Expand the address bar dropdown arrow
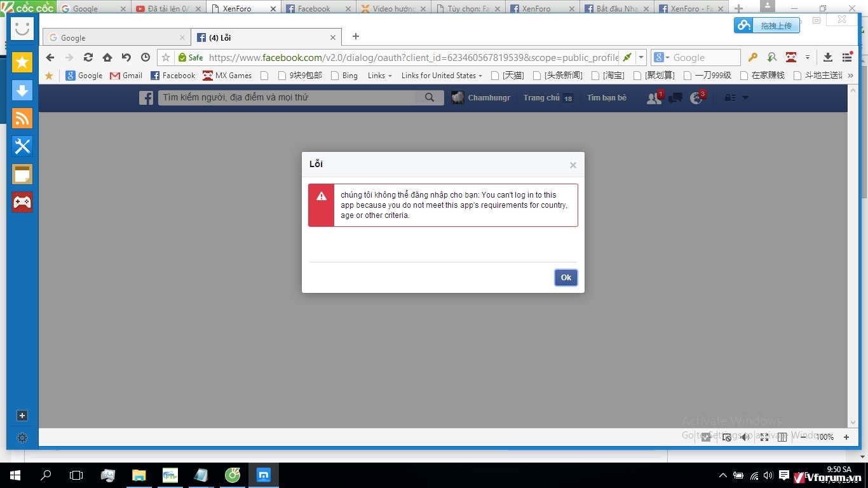 [641, 57]
